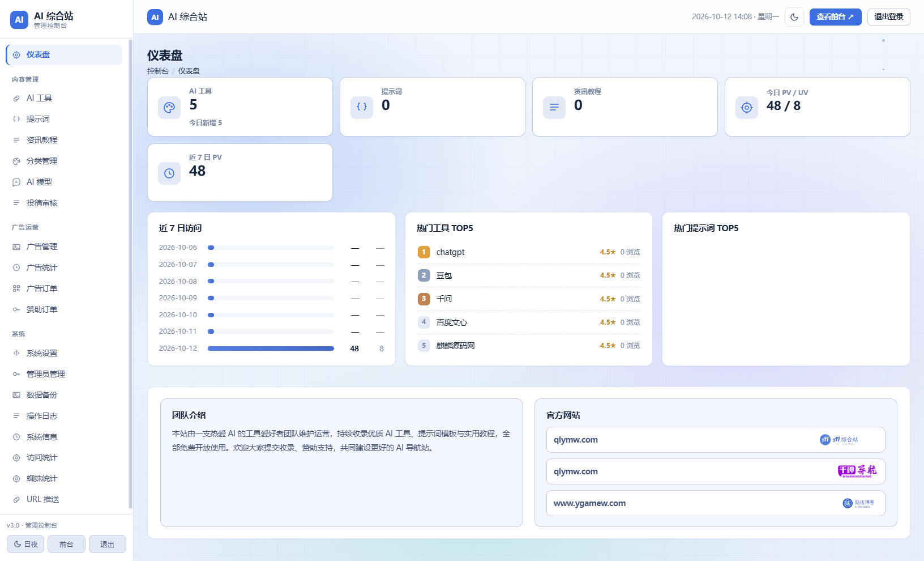Open the qlymw.com link with 千神导航 logo
Screen dimensions: 924x561
click(716, 471)
